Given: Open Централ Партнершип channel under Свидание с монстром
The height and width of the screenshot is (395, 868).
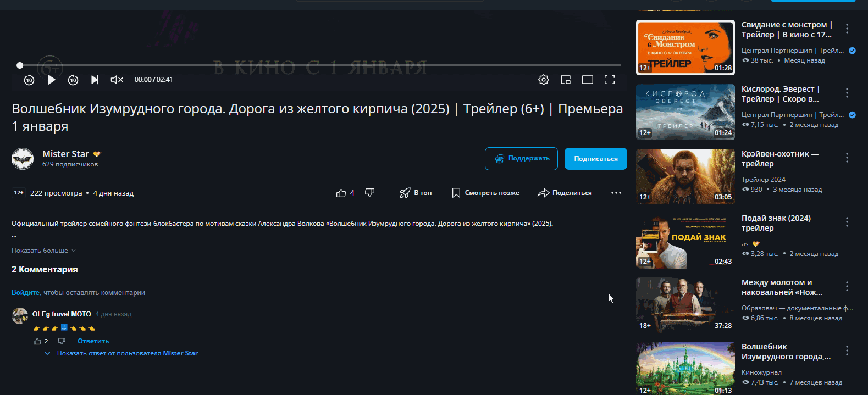Looking at the screenshot, I should tap(793, 51).
